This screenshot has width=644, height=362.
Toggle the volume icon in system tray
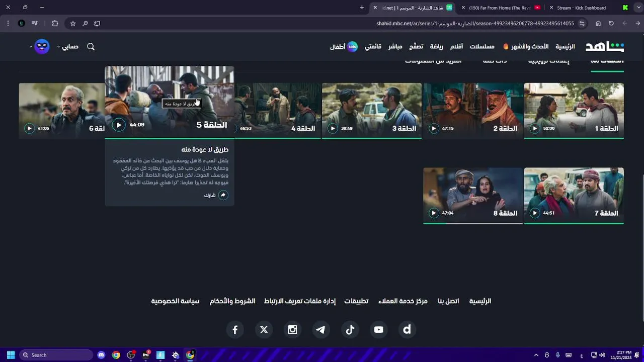(x=602, y=355)
